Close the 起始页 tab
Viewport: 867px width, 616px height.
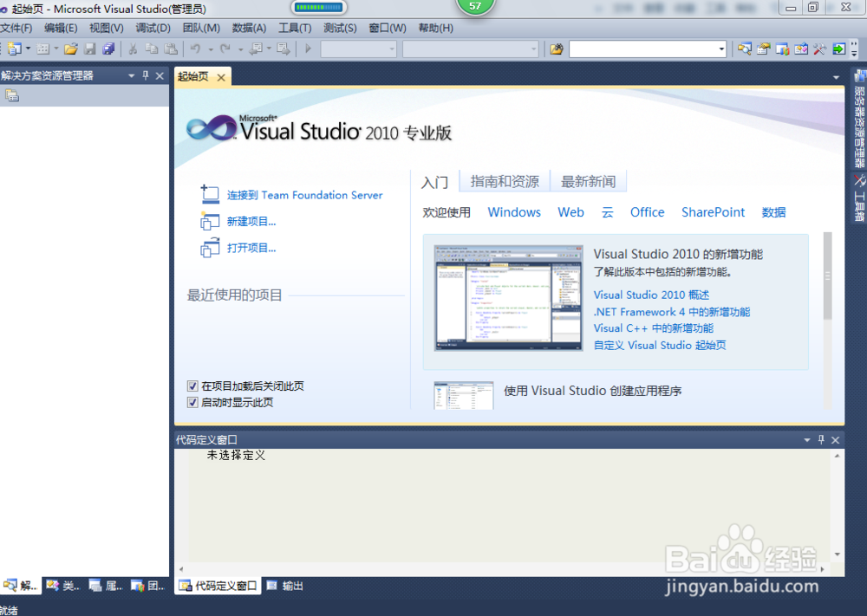click(x=220, y=77)
